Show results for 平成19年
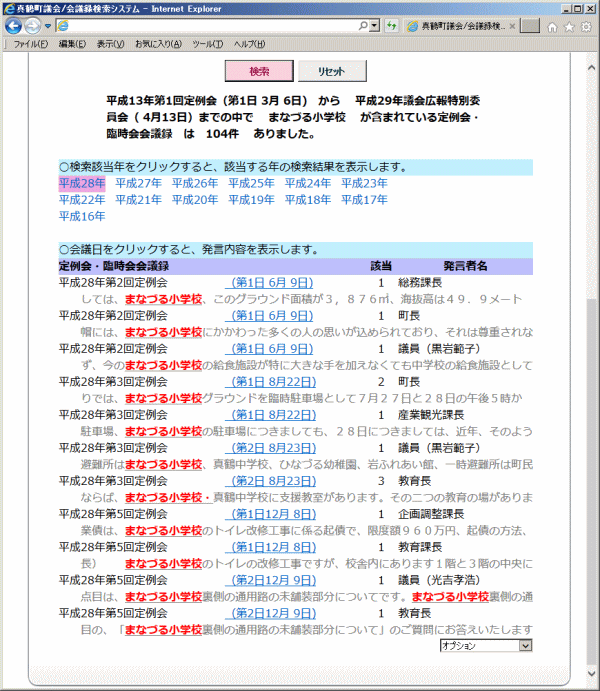The height and width of the screenshot is (691, 600). coord(251,200)
